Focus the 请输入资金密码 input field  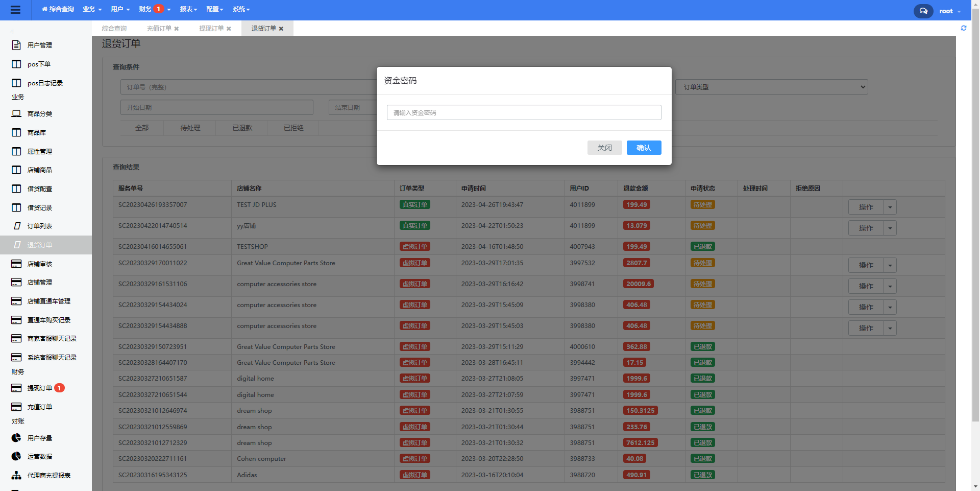[524, 112]
